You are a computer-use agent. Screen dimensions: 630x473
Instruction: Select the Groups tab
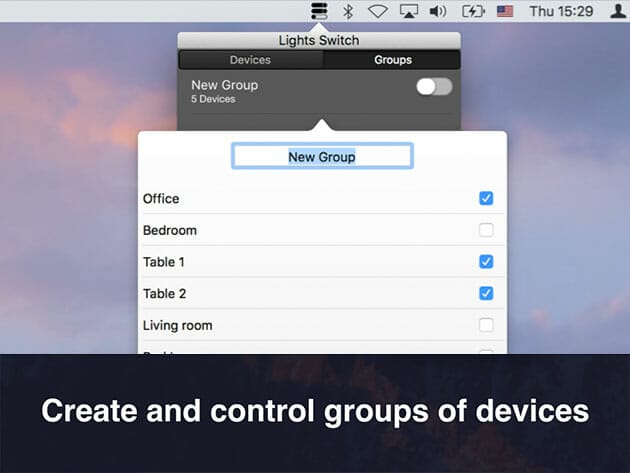[x=392, y=60]
